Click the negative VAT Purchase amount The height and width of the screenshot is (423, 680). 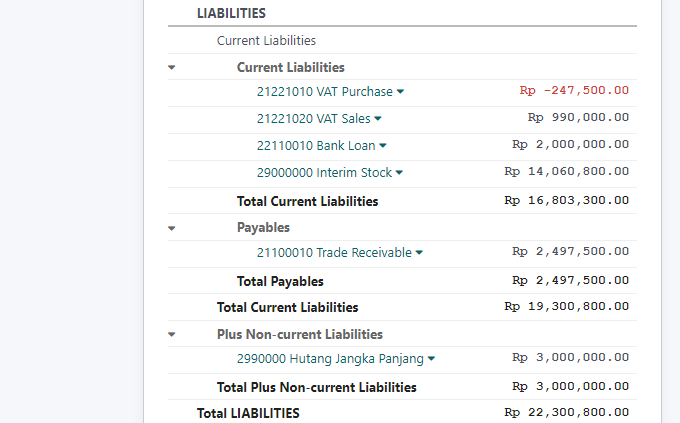574,91
